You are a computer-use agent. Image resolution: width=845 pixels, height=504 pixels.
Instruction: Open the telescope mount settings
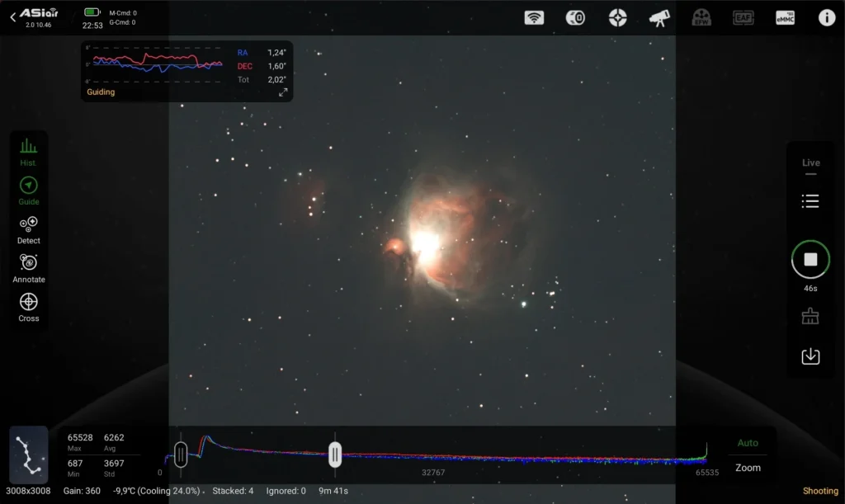coord(659,17)
